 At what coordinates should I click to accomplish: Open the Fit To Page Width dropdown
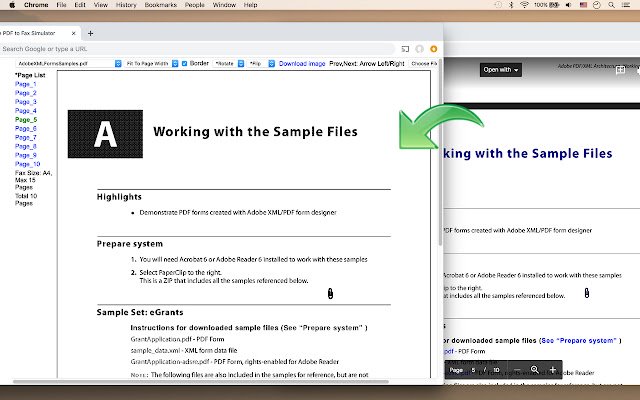pyautogui.click(x=151, y=64)
